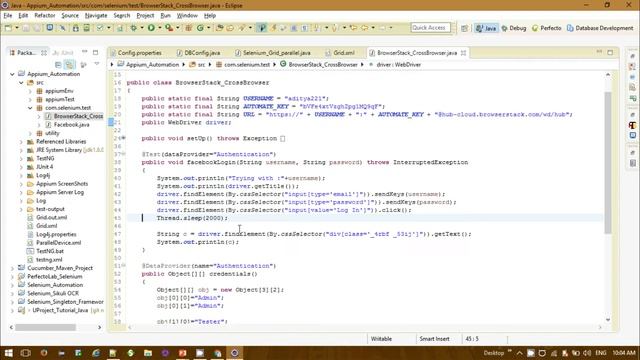
Task: Open the Windows Start menu
Action: click(x=8, y=353)
